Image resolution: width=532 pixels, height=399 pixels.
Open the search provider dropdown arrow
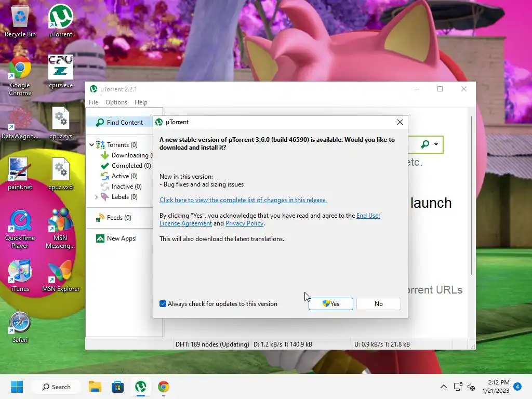coord(436,144)
